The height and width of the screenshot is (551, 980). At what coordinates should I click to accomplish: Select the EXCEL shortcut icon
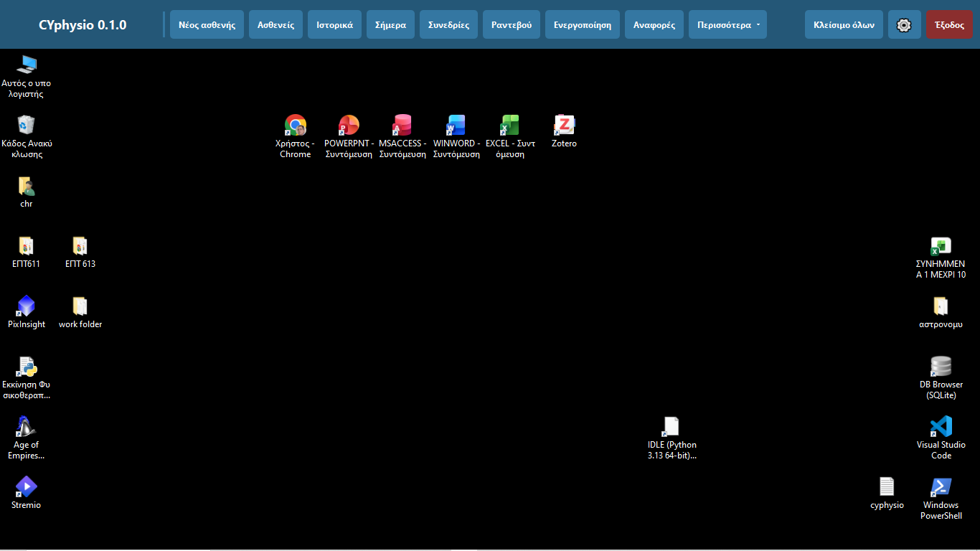[x=510, y=126]
